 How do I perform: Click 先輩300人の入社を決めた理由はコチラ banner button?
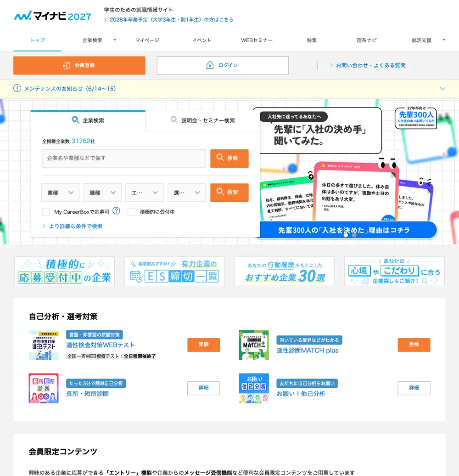(348, 230)
